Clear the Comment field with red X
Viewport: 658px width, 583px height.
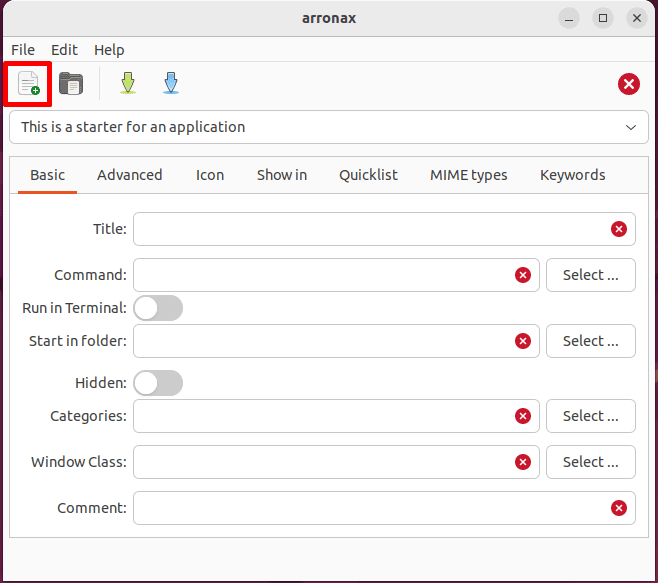tap(618, 508)
